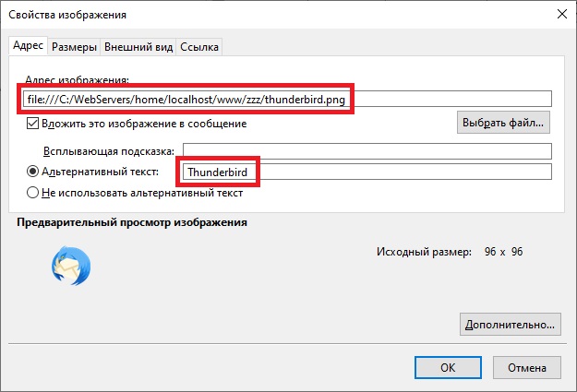Open the Внешний вид tab

pyautogui.click(x=138, y=47)
